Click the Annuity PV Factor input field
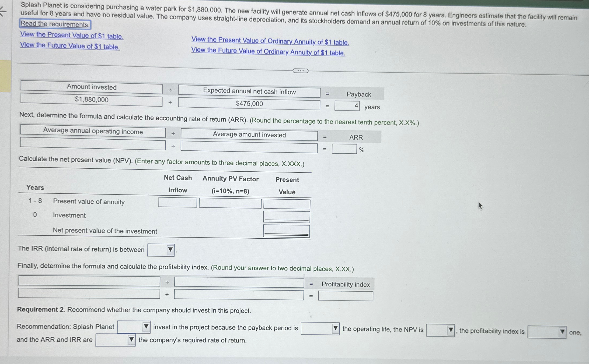The height and width of the screenshot is (364, 589). pyautogui.click(x=230, y=203)
